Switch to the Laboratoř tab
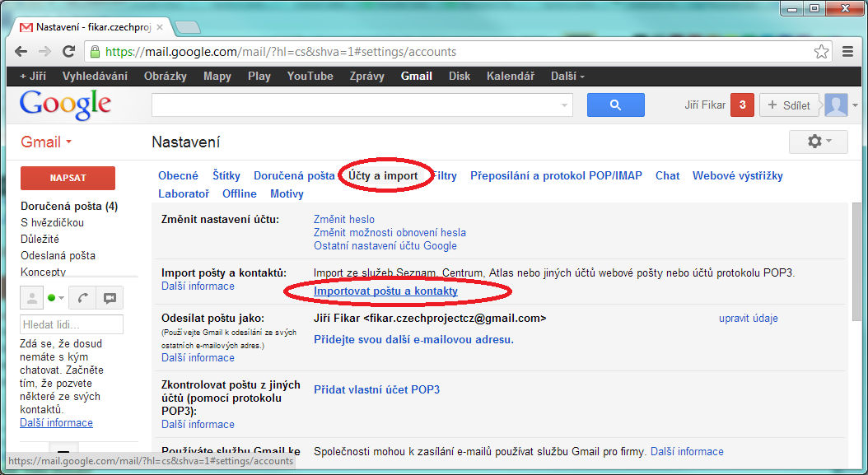868x475 pixels. 184,193
